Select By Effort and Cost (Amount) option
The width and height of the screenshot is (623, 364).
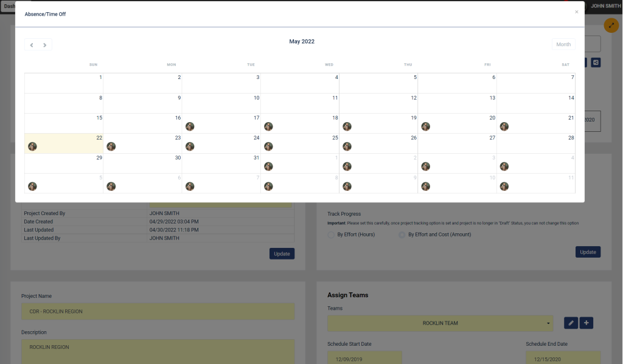(x=402, y=235)
